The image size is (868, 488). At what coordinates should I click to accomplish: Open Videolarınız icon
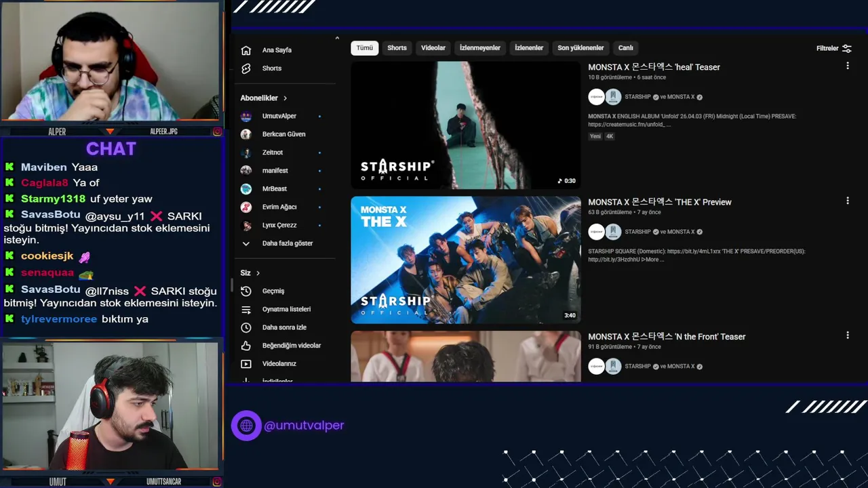(x=246, y=364)
